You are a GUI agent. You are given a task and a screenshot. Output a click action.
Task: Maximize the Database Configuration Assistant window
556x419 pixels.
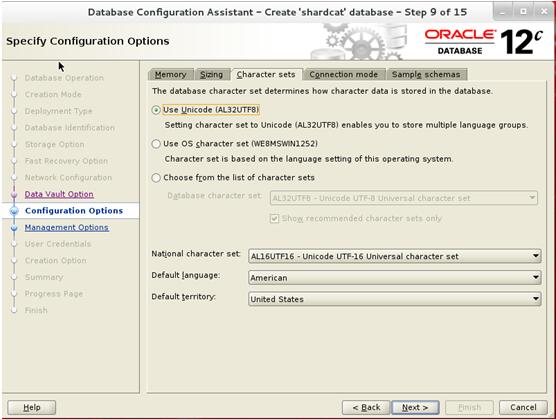coord(523,12)
